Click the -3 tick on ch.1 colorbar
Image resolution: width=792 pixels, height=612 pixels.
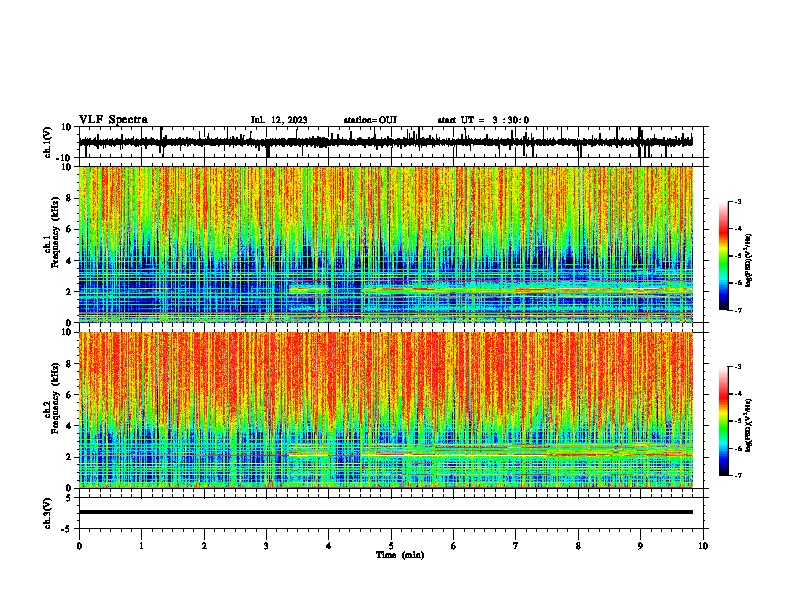coord(737,201)
